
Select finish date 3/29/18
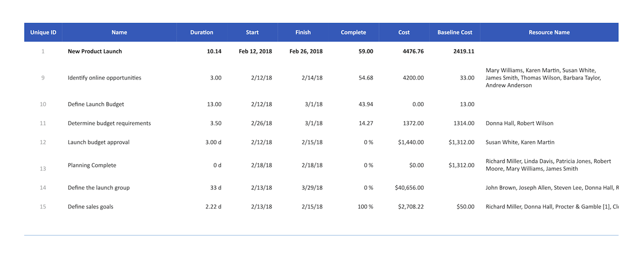pyautogui.click(x=312, y=188)
